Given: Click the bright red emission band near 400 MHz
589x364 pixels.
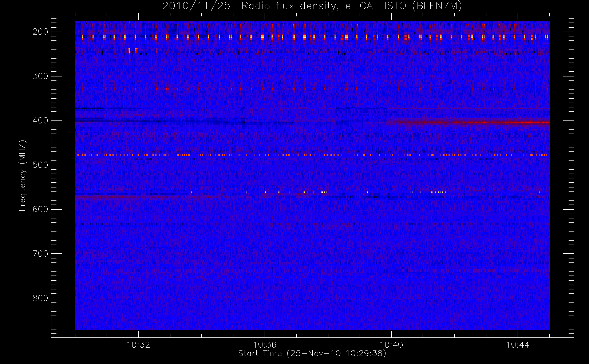Looking at the screenshot, I should (468, 122).
